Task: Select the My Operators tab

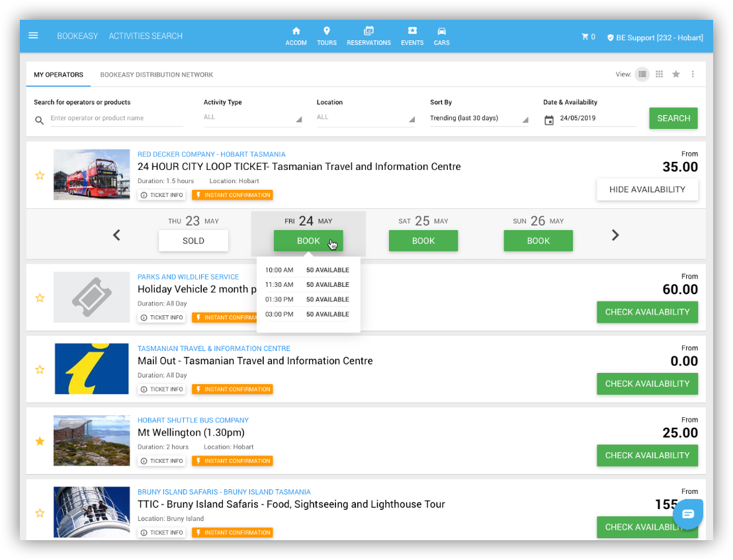Action: tap(58, 75)
